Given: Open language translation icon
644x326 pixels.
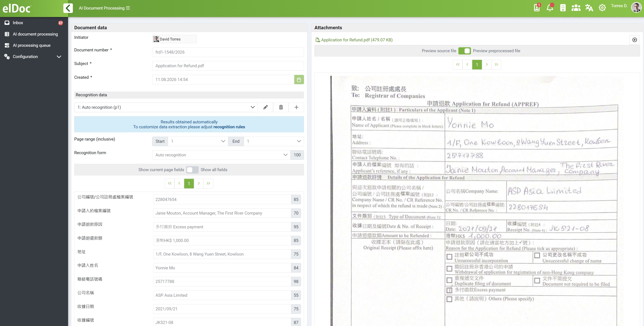Looking at the screenshot, I should 589,8.
